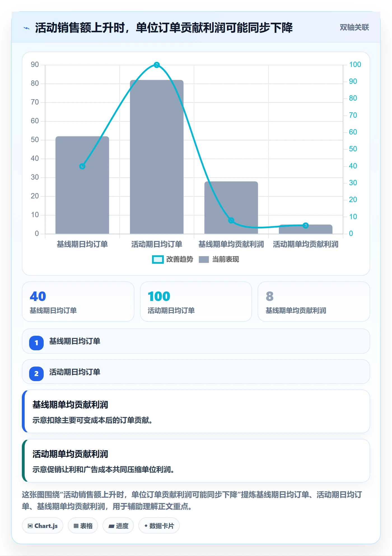The height and width of the screenshot is (556, 392).
Task: Click the left axis tick label 90
Action: pos(35,65)
